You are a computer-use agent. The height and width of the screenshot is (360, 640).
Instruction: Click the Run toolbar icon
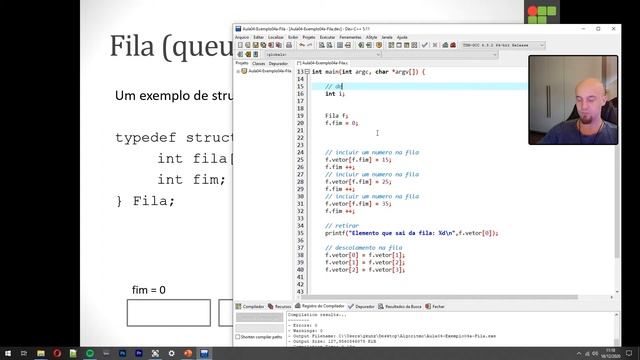click(399, 45)
